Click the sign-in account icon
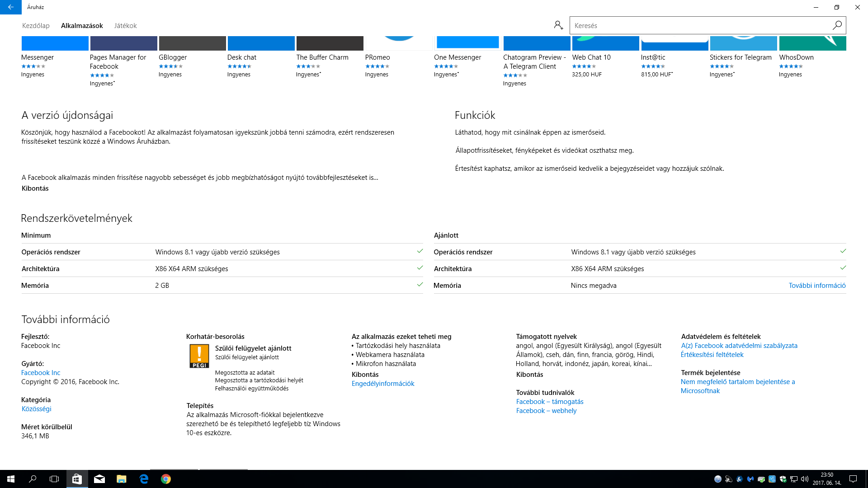 558,25
